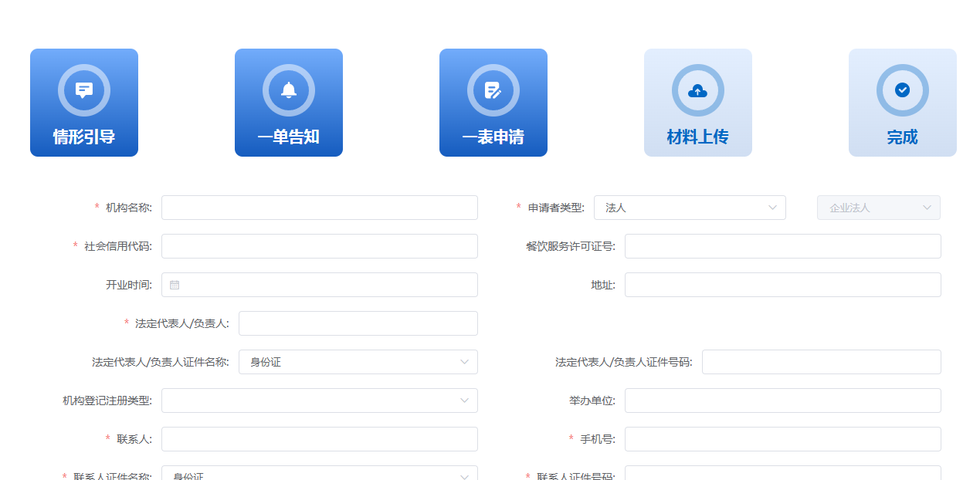Click the 手机号 input field
980x480 pixels.
pyautogui.click(x=782, y=439)
